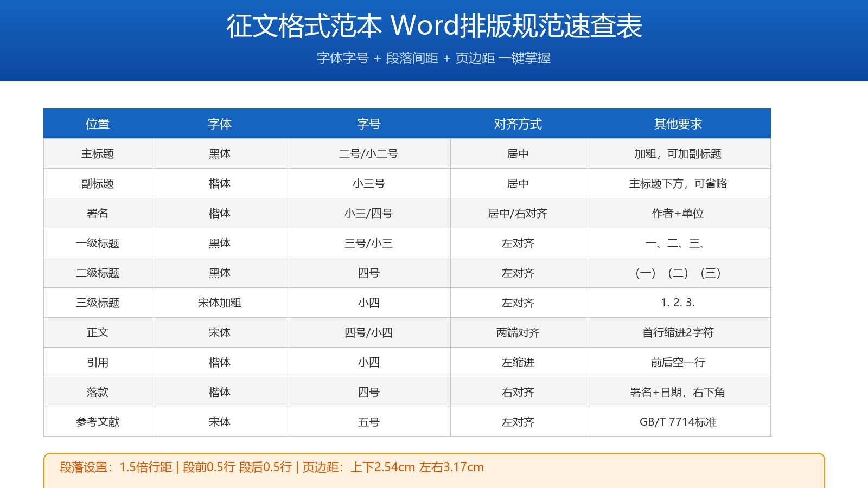Select 宋体 font cell in 正文 row
Image resolution: width=868 pixels, height=488 pixels.
(220, 332)
